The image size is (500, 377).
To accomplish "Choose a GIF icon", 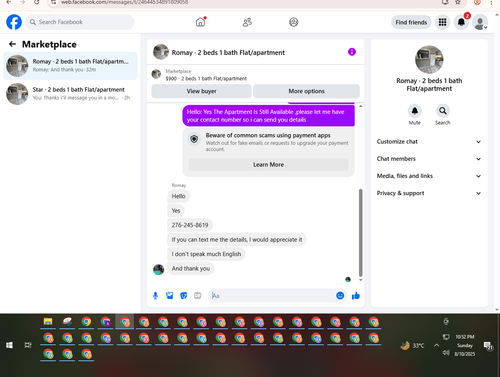I will pyautogui.click(x=198, y=296).
